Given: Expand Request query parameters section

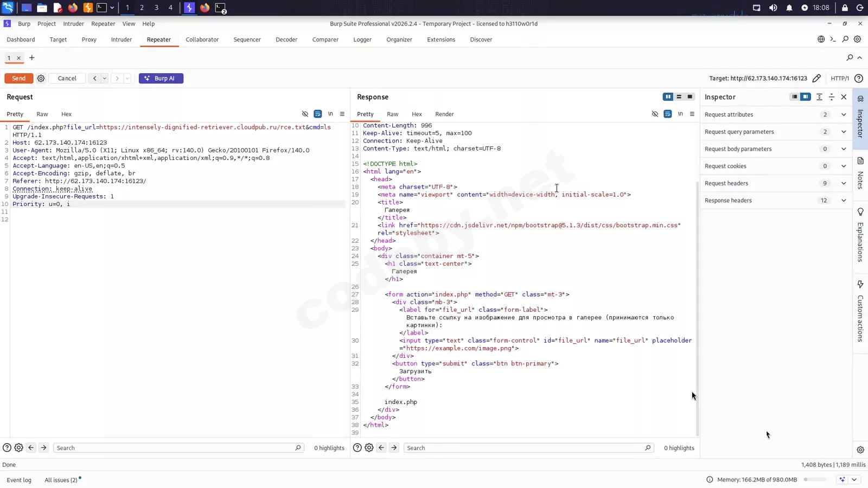Looking at the screenshot, I should tap(844, 132).
